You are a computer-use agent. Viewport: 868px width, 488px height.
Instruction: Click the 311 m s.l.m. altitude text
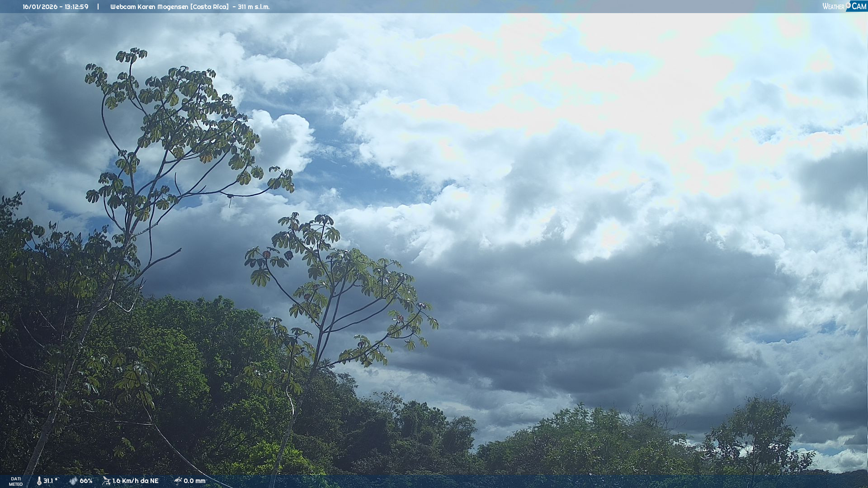click(254, 7)
